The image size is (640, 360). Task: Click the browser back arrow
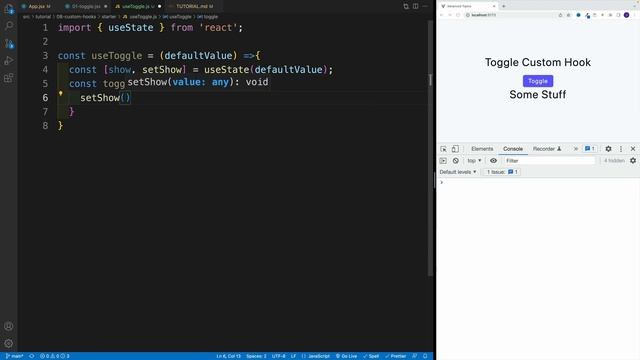[442, 15]
